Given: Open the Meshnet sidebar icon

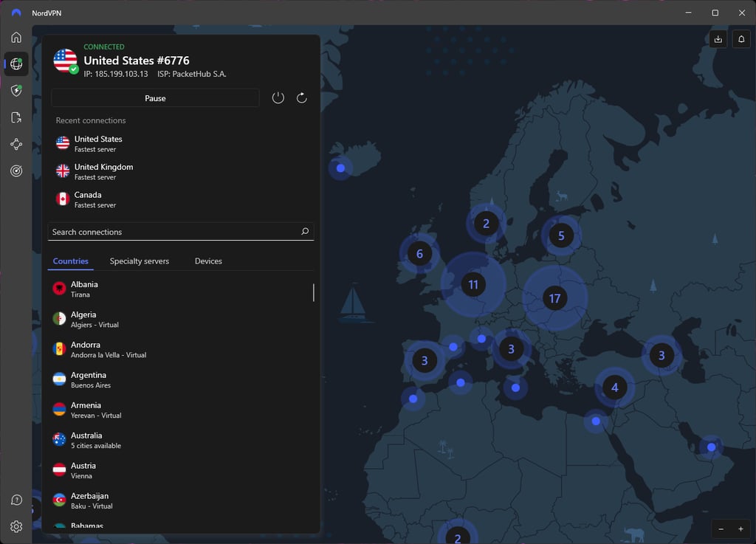Looking at the screenshot, I should pos(16,144).
